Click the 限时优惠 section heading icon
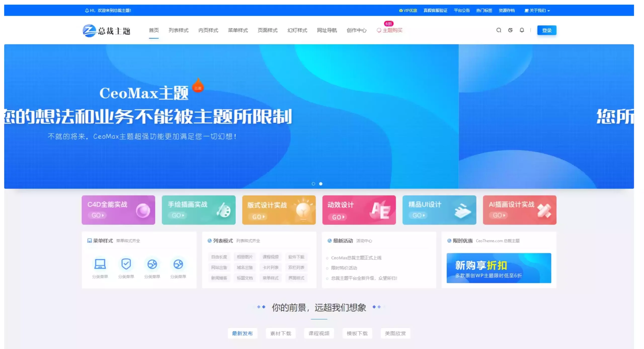This screenshot has height=349, width=644. tap(449, 241)
